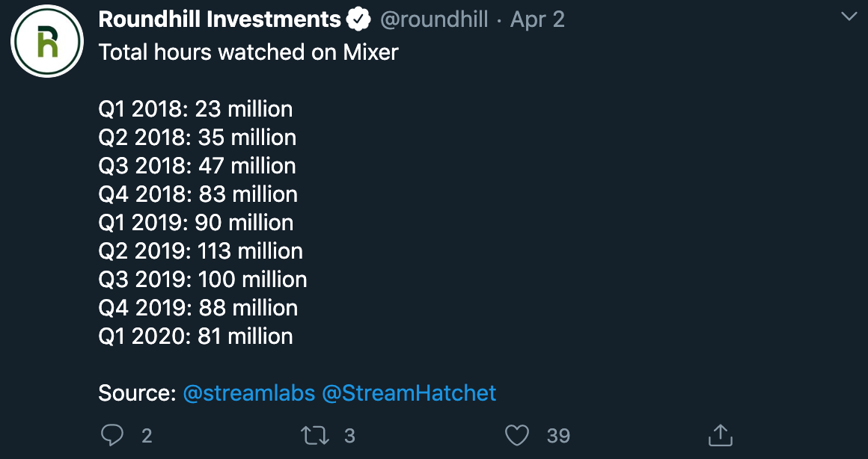This screenshot has height=459, width=868.
Task: Like the tweet with the heart icon
Action: pyautogui.click(x=517, y=434)
